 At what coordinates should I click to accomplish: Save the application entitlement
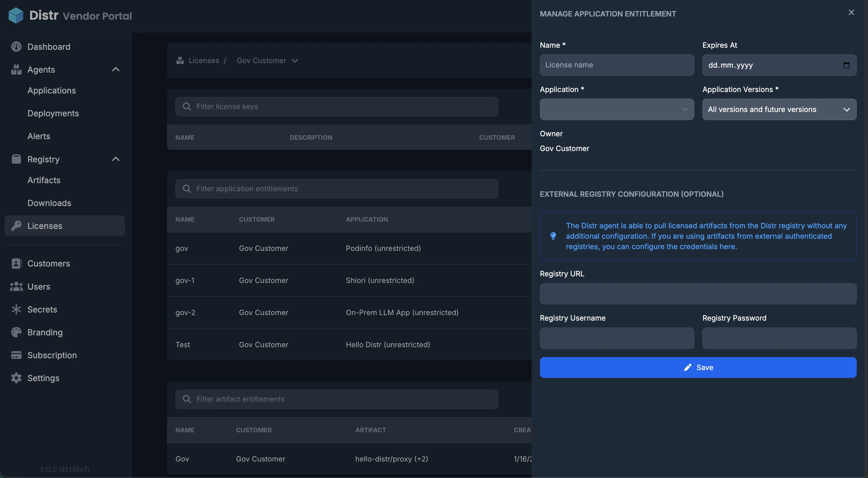coord(698,367)
